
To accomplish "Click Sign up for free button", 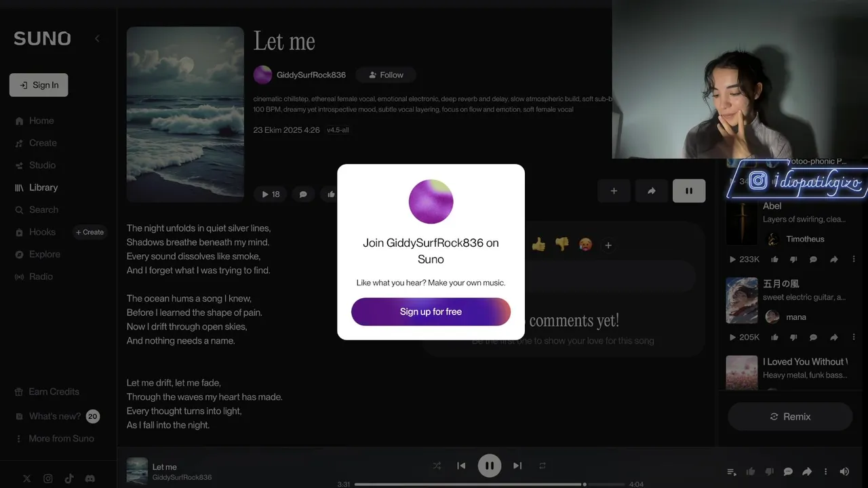I will (x=431, y=312).
